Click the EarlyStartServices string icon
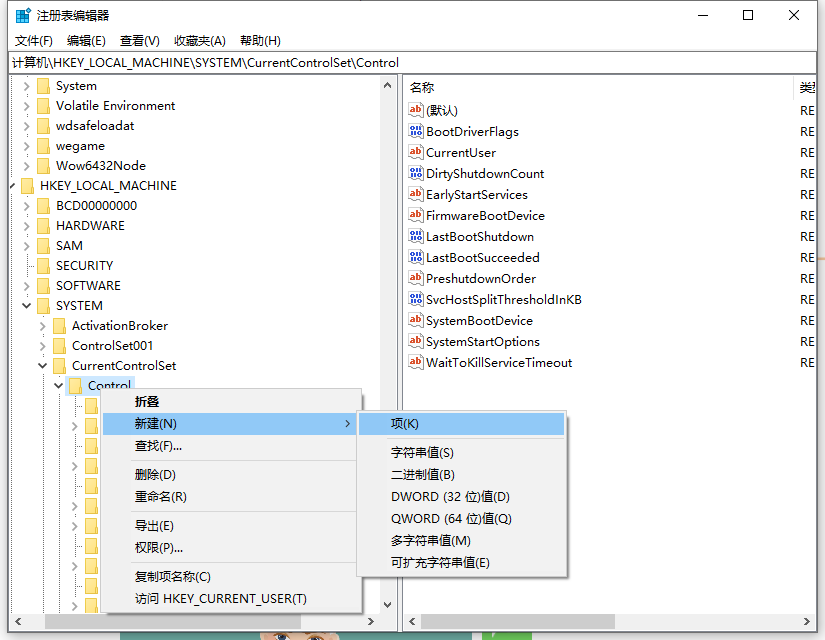This screenshot has width=825, height=640. pyautogui.click(x=416, y=194)
